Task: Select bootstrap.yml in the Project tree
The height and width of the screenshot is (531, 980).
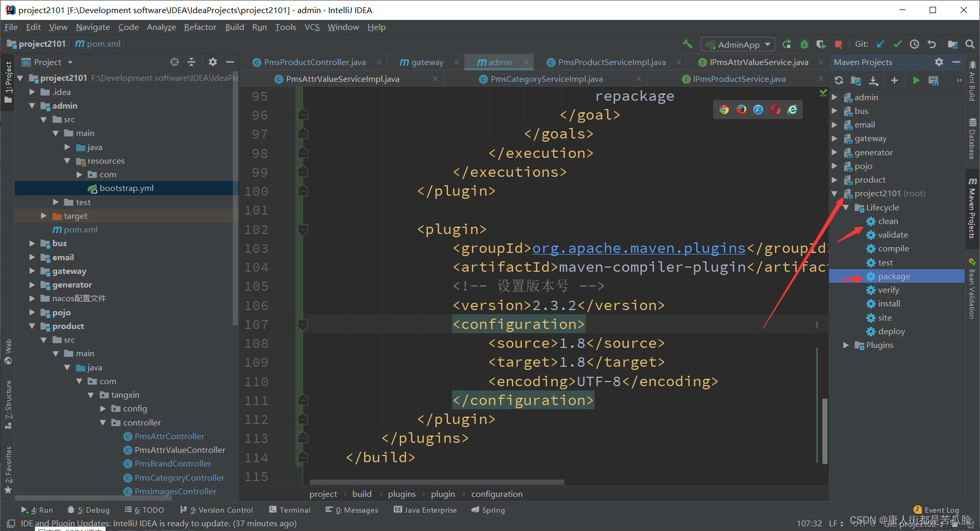Action: [x=126, y=188]
